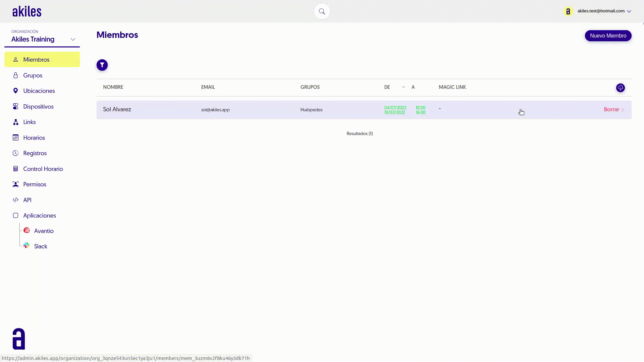Select Control Horario in the sidebar
This screenshot has width=644, height=362.
[43, 169]
